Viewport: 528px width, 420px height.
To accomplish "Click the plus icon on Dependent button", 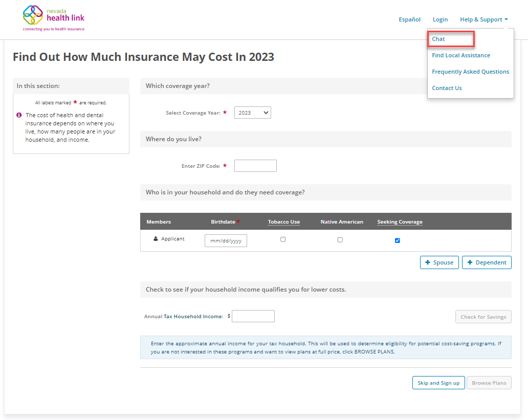I will (470, 262).
